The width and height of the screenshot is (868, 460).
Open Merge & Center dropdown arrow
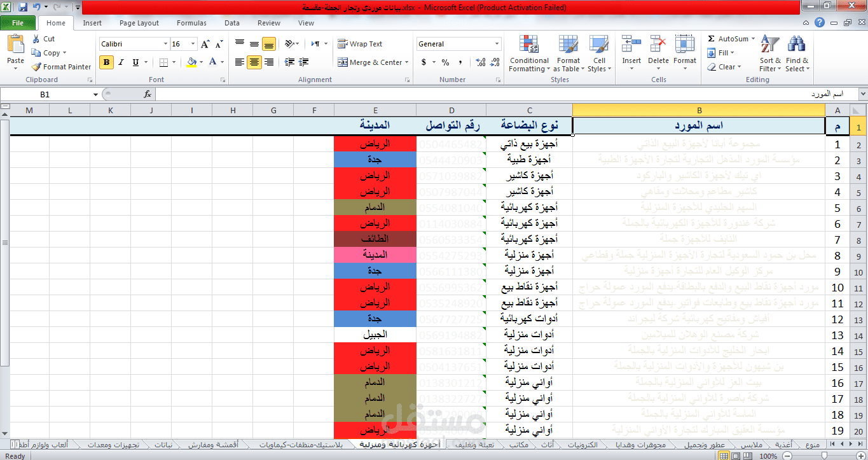pos(408,62)
